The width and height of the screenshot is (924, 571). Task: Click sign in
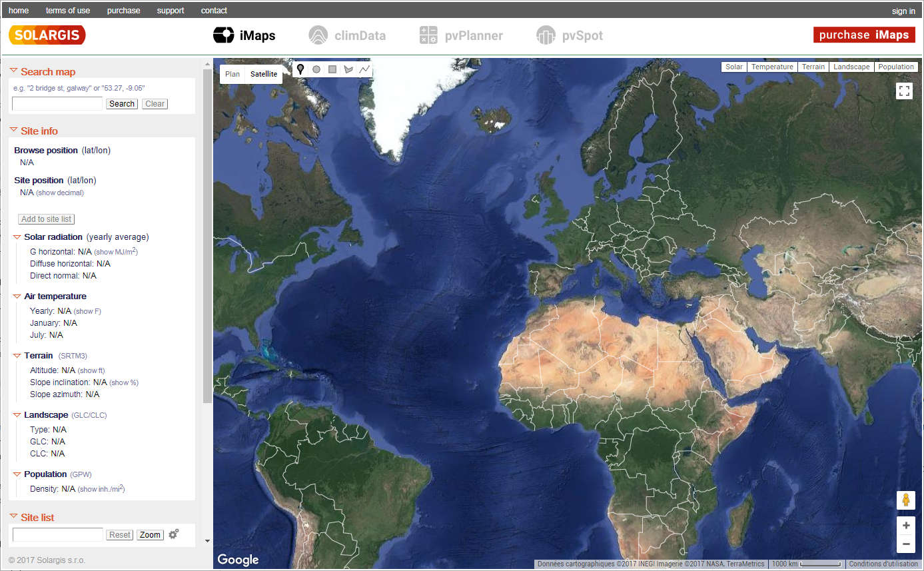(903, 11)
